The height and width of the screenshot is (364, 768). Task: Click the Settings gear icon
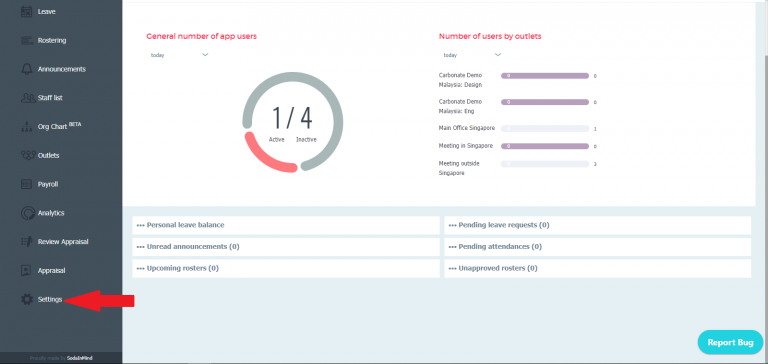pos(26,299)
